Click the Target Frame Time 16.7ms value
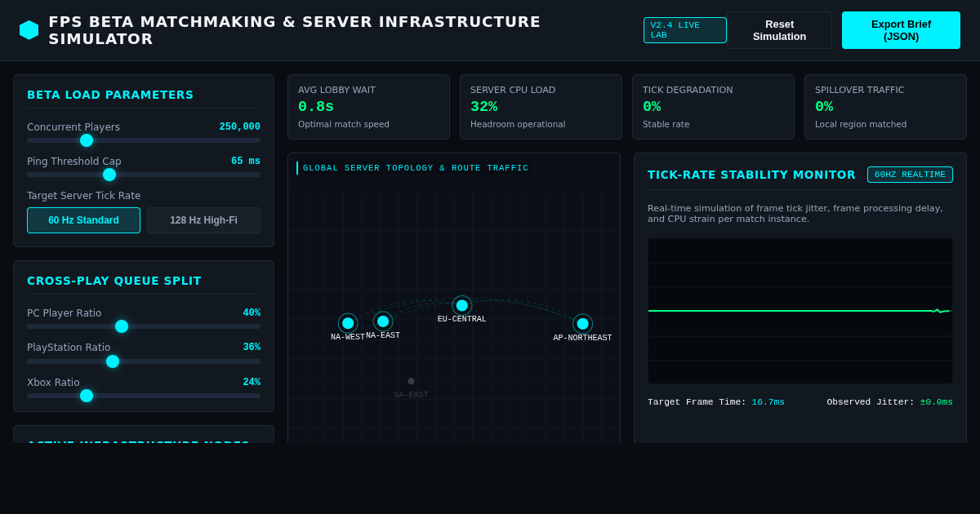 tap(768, 402)
